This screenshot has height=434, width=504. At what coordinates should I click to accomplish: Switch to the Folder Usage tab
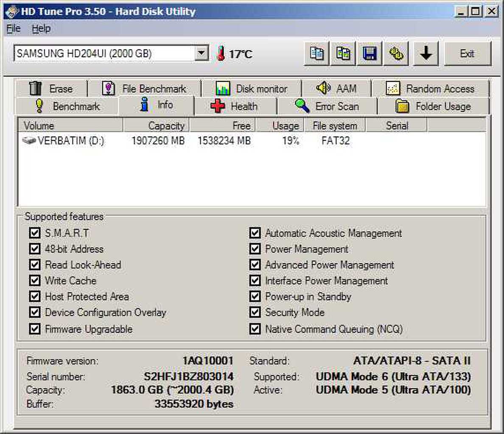click(x=433, y=106)
